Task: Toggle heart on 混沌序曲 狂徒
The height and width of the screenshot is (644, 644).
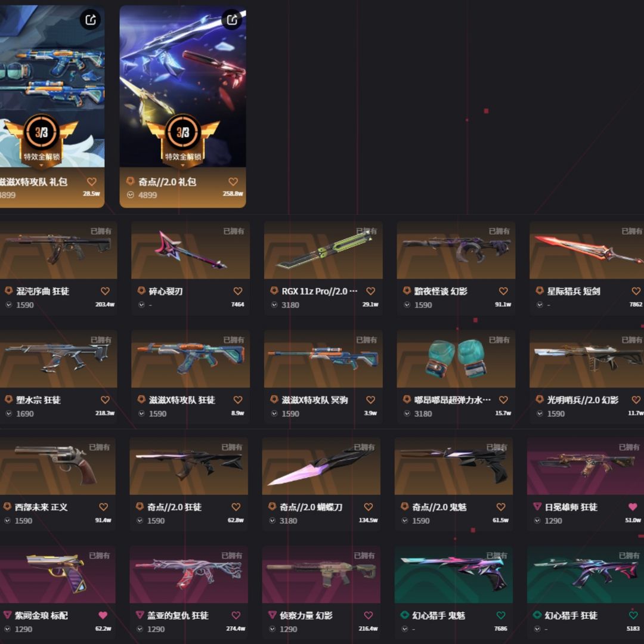Action: click(x=105, y=291)
